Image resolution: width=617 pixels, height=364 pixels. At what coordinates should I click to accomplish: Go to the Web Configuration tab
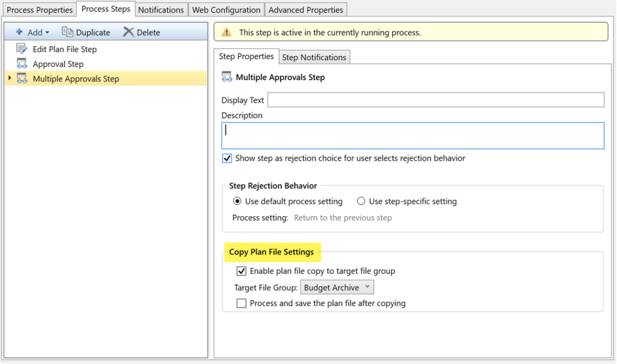click(x=226, y=10)
